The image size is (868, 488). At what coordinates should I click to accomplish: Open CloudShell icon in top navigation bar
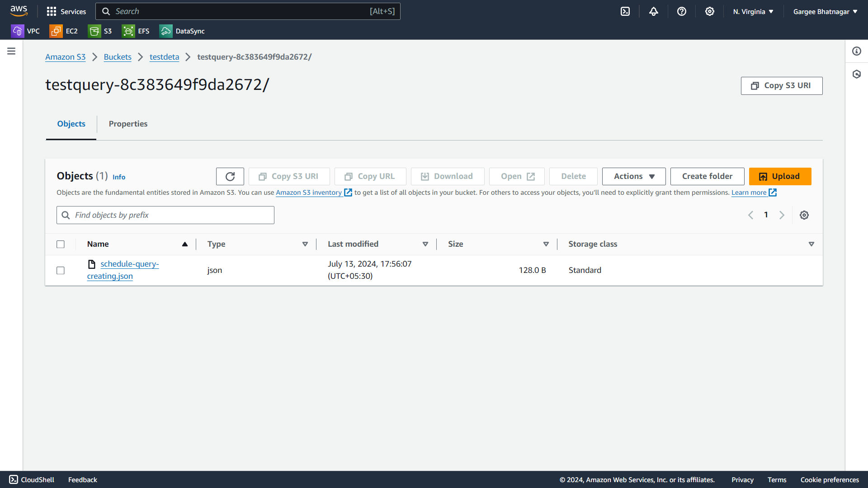[625, 12]
